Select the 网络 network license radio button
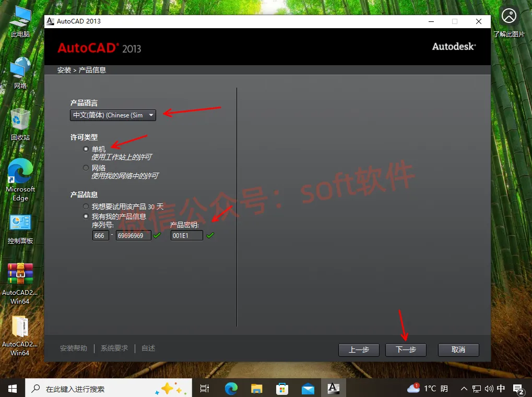The width and height of the screenshot is (532, 397). click(x=86, y=168)
